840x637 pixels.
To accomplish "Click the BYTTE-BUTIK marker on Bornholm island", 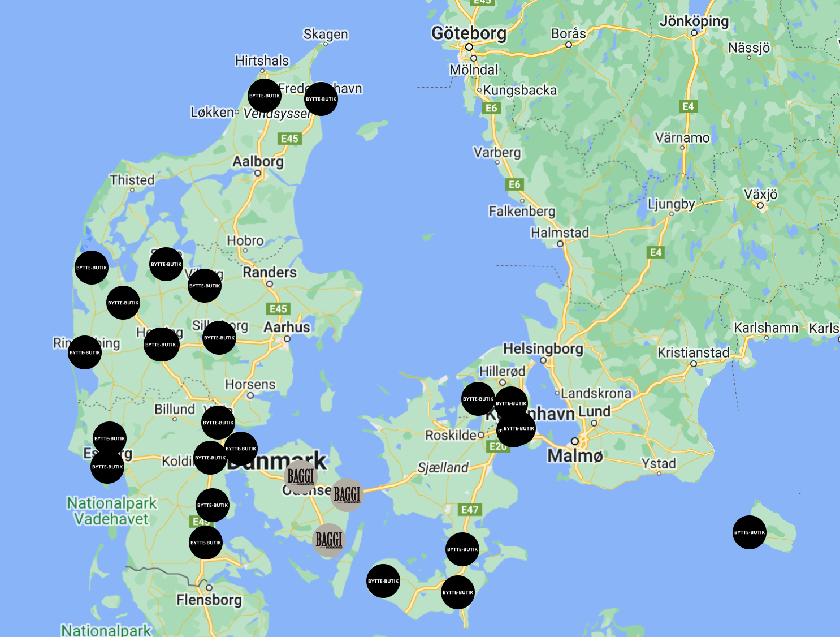I will coord(749,532).
